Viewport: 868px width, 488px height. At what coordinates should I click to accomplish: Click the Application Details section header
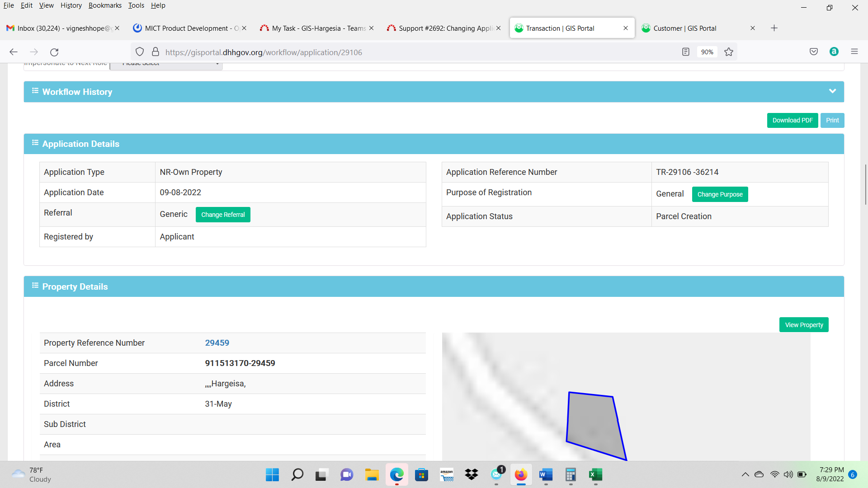(434, 144)
